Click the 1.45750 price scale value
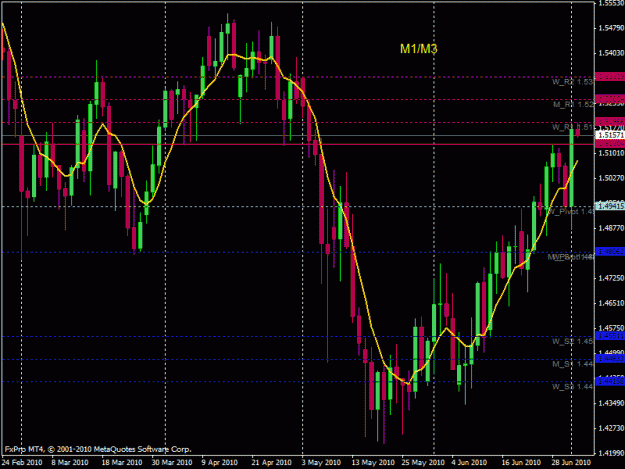 coord(611,328)
